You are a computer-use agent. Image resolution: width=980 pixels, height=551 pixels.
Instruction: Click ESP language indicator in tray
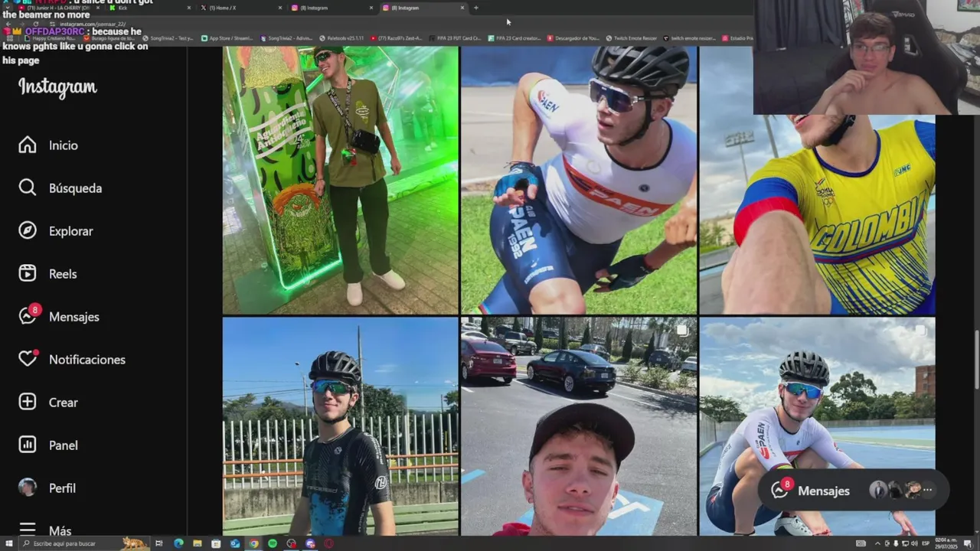pos(926,543)
